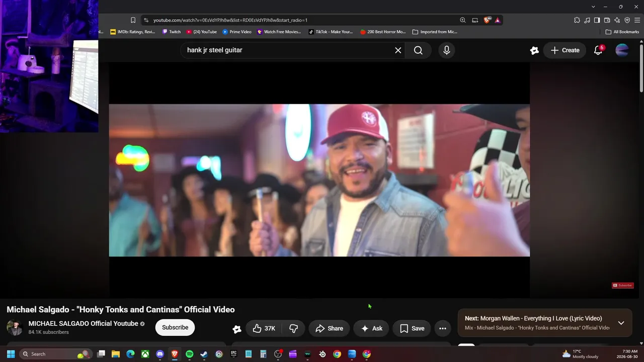Open the Xbox app from the taskbar

pos(145,354)
